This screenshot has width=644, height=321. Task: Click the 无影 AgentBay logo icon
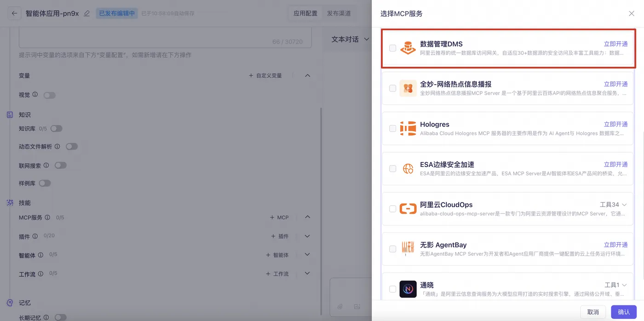pyautogui.click(x=408, y=249)
